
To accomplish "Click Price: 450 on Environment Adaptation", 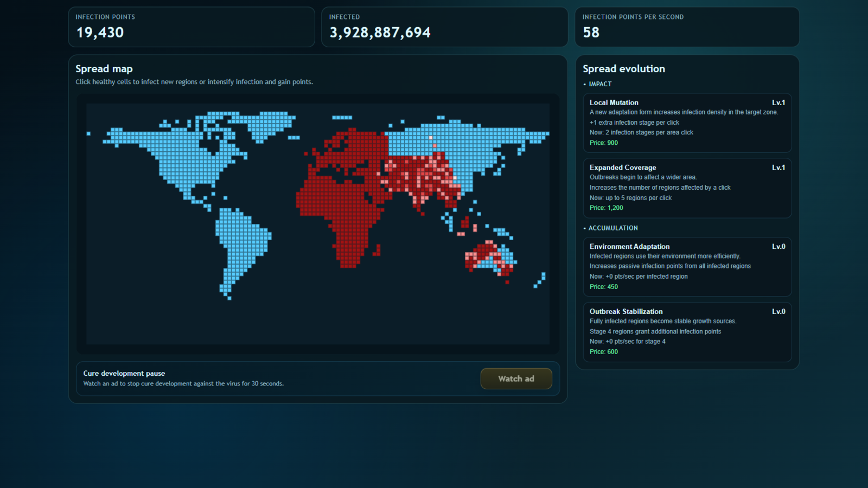I will tap(604, 287).
